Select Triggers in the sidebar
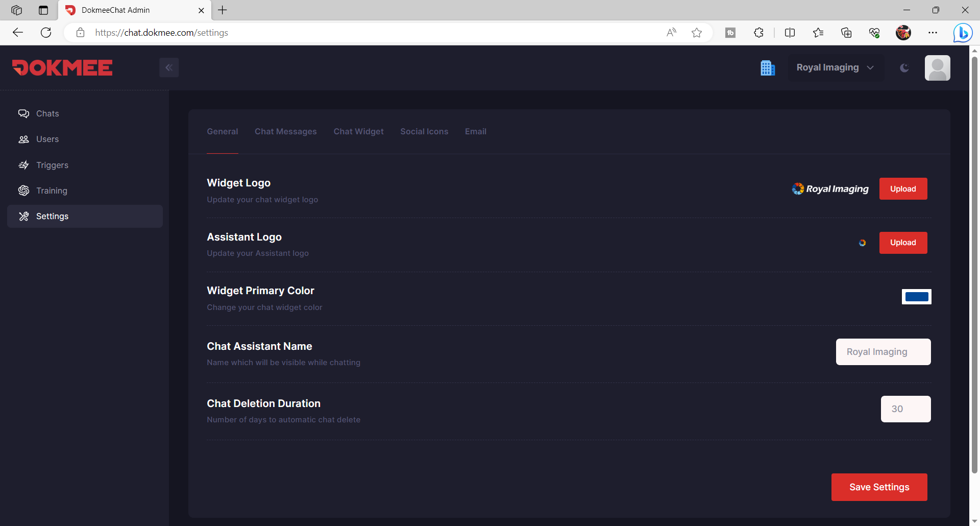980x526 pixels. click(x=52, y=165)
